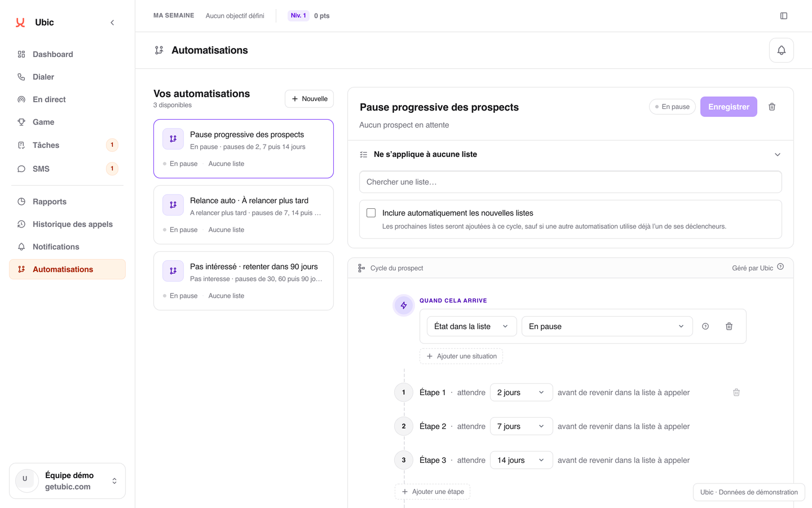This screenshot has width=812, height=508.
Task: Go to Dialer in the sidebar
Action: point(67,77)
